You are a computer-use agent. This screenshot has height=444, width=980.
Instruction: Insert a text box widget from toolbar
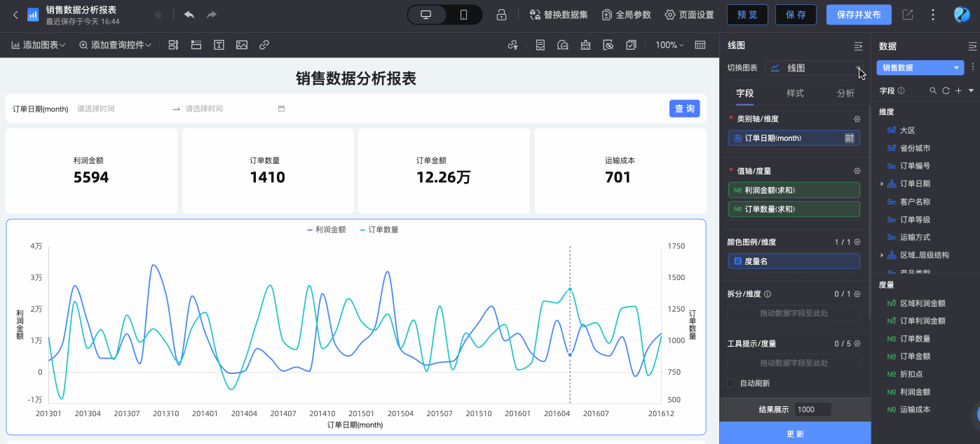pos(219,45)
